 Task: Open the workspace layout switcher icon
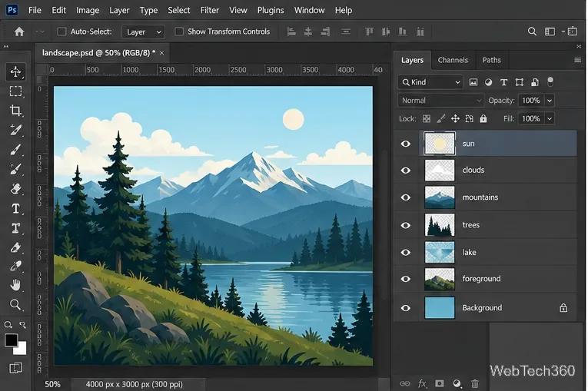pyautogui.click(x=550, y=31)
